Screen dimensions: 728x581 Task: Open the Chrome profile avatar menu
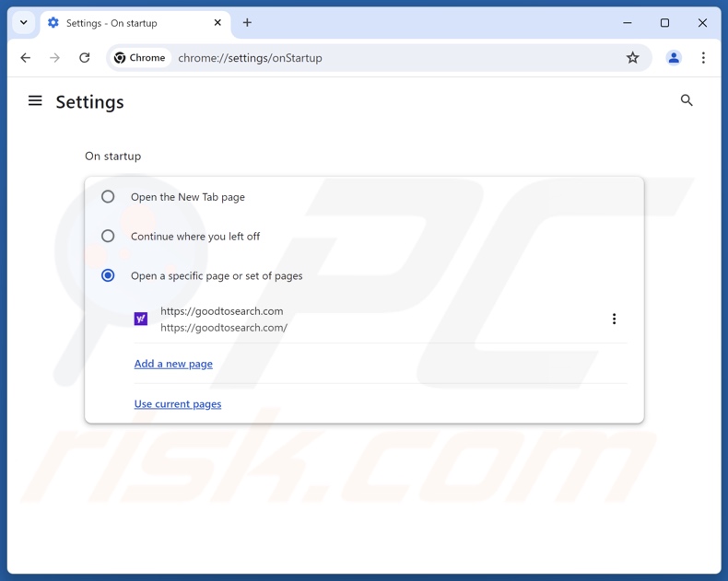674,58
